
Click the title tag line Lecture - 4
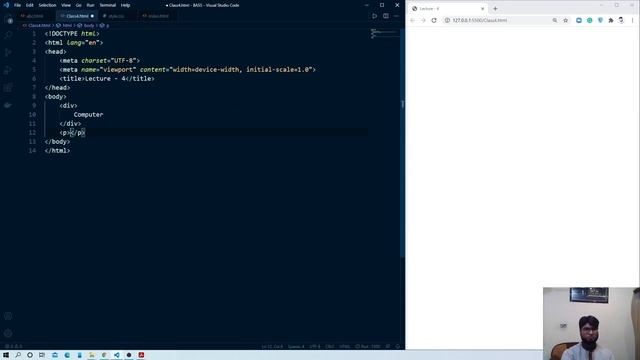(x=107, y=79)
